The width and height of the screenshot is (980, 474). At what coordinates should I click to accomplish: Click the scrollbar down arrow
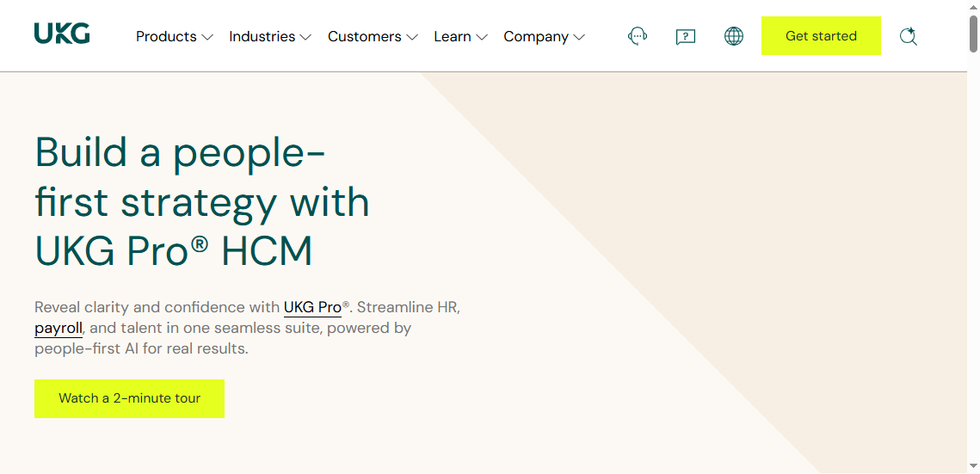974,466
